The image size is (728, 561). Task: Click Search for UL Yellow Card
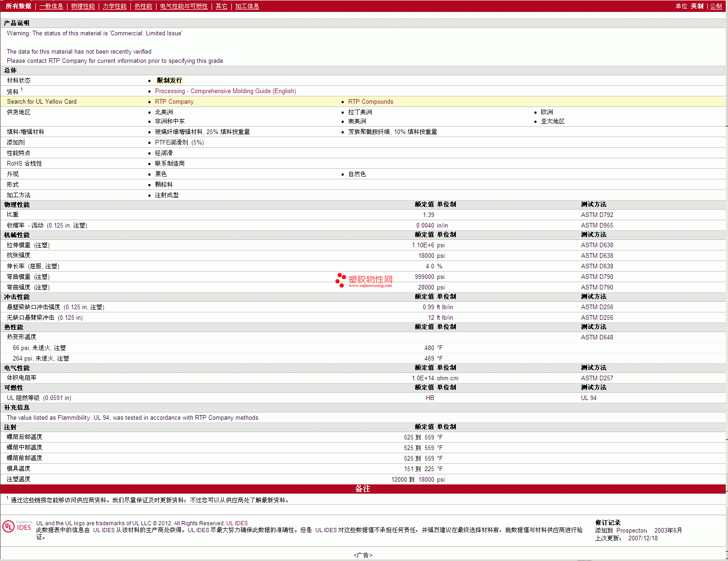(x=42, y=101)
